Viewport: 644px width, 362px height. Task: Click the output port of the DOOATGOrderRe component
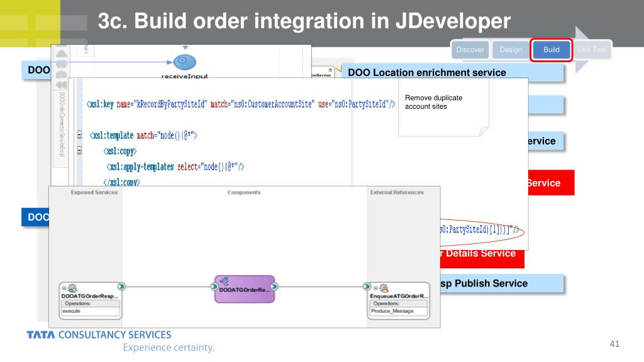pos(274,287)
